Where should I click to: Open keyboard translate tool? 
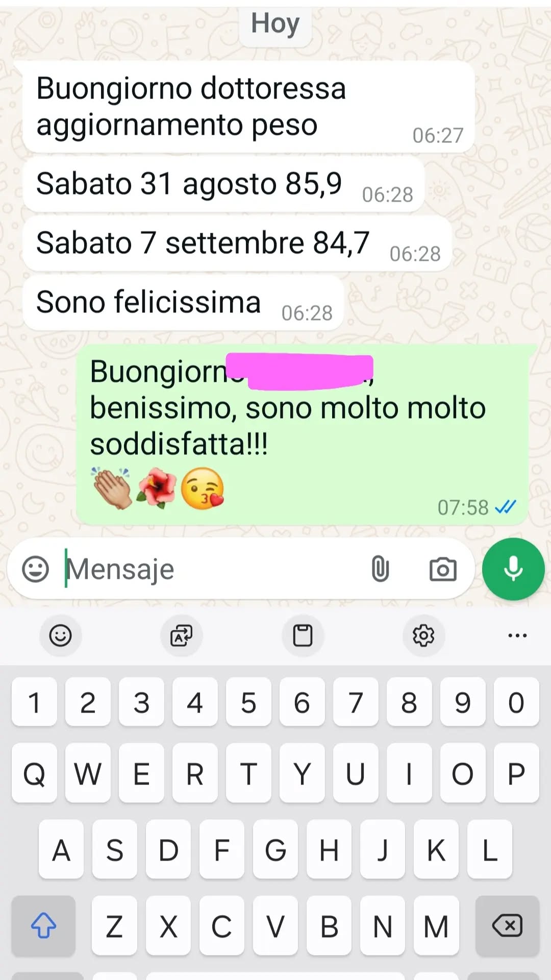tap(182, 635)
